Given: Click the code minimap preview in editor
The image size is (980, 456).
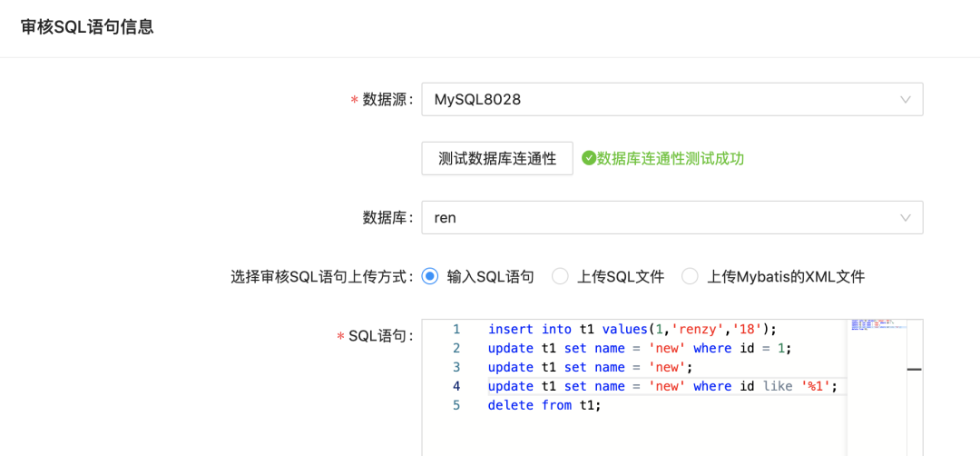Looking at the screenshot, I should pyautogui.click(x=877, y=326).
